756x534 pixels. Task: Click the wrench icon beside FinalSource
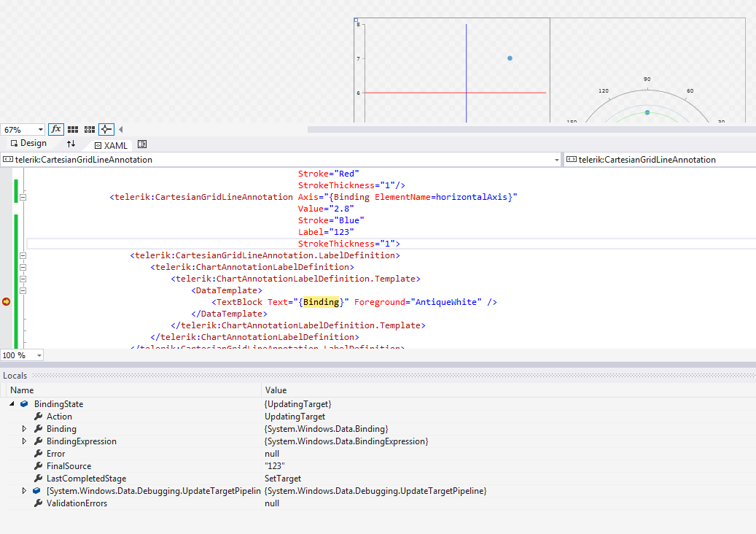point(38,466)
